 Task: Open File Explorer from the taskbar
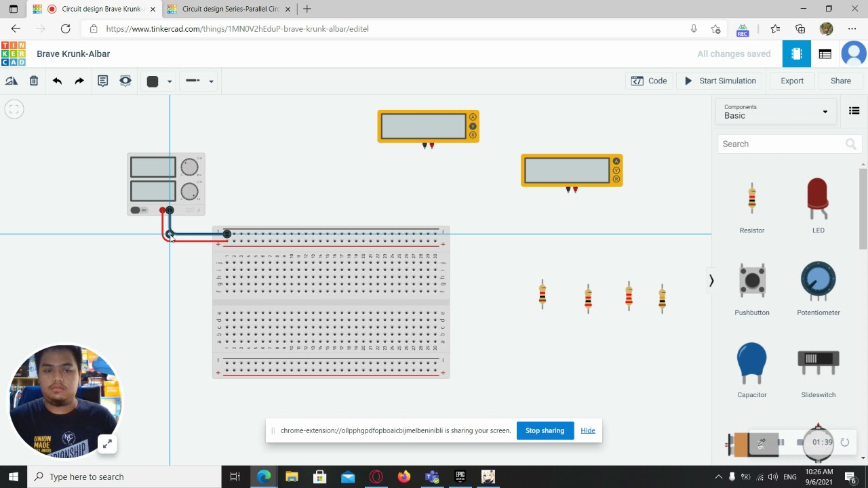[x=292, y=476]
